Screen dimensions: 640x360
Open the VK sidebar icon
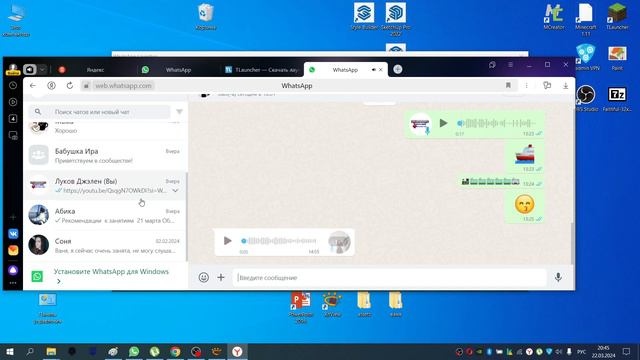(x=13, y=234)
